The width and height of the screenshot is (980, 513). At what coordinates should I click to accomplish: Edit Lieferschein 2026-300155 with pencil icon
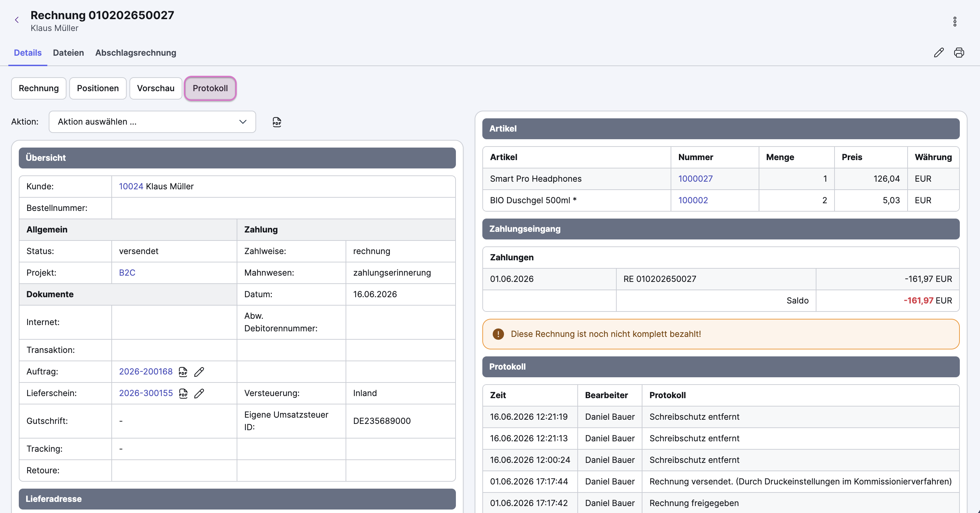(x=199, y=393)
